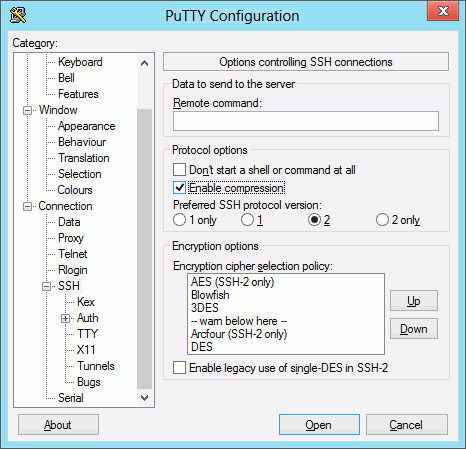Image resolution: width=466 pixels, height=449 pixels.
Task: Enable legacy use of single-DES in SSH-2
Action: coord(179,368)
